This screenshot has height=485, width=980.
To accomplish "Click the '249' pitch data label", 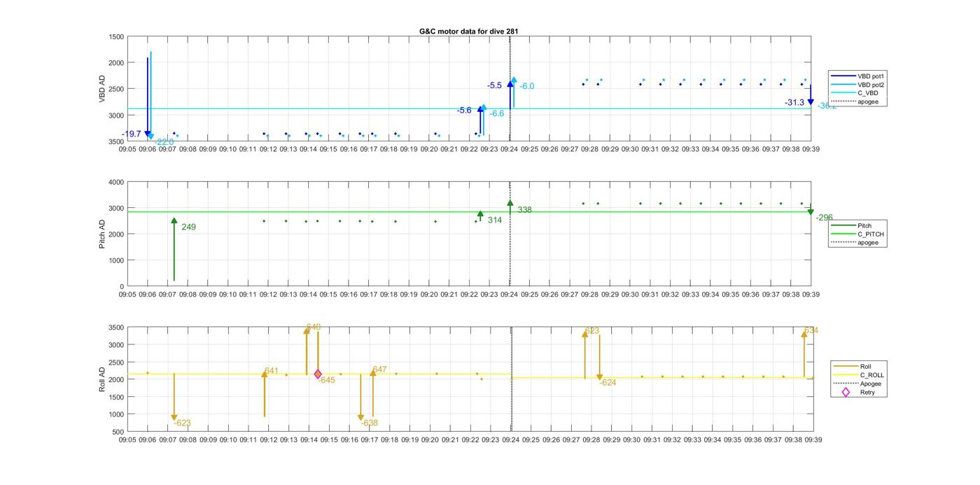I will [x=188, y=227].
